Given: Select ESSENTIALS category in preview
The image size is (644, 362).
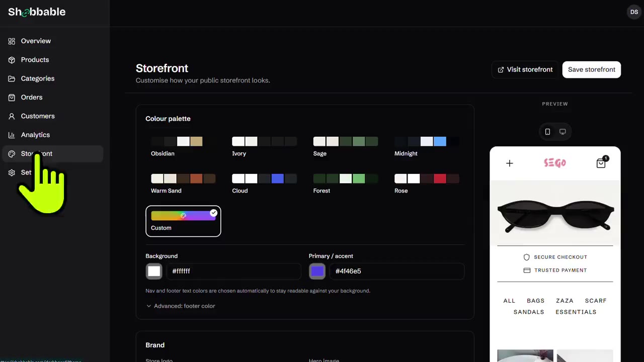Looking at the screenshot, I should [576, 312].
